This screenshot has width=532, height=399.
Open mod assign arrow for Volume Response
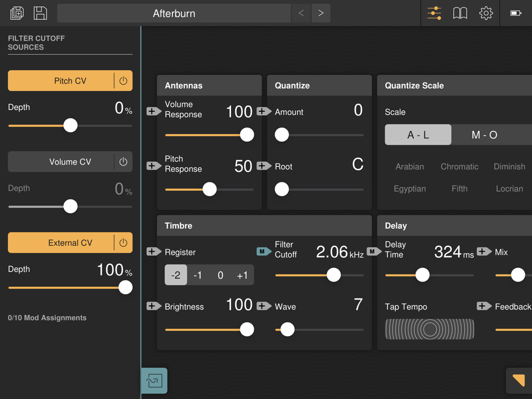point(154,111)
